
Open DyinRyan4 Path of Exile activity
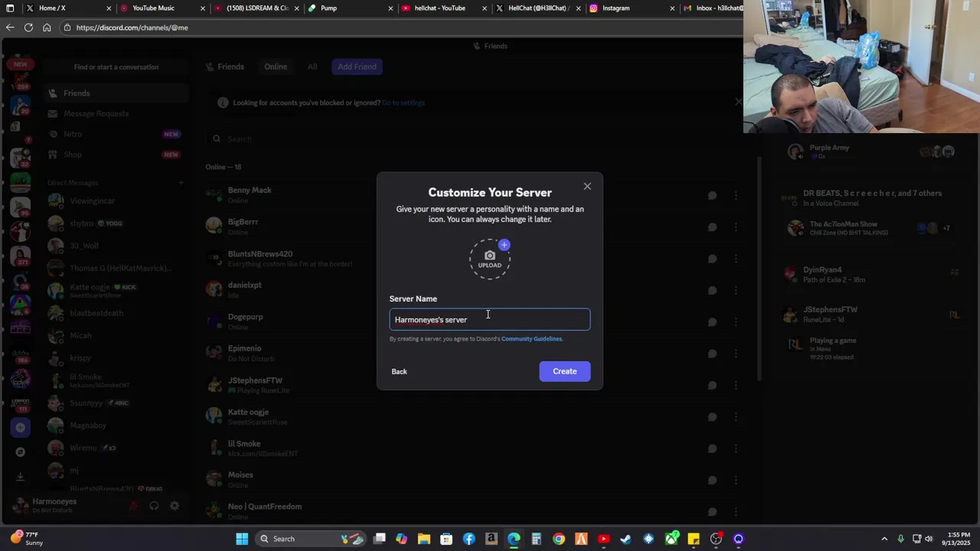coord(872,274)
